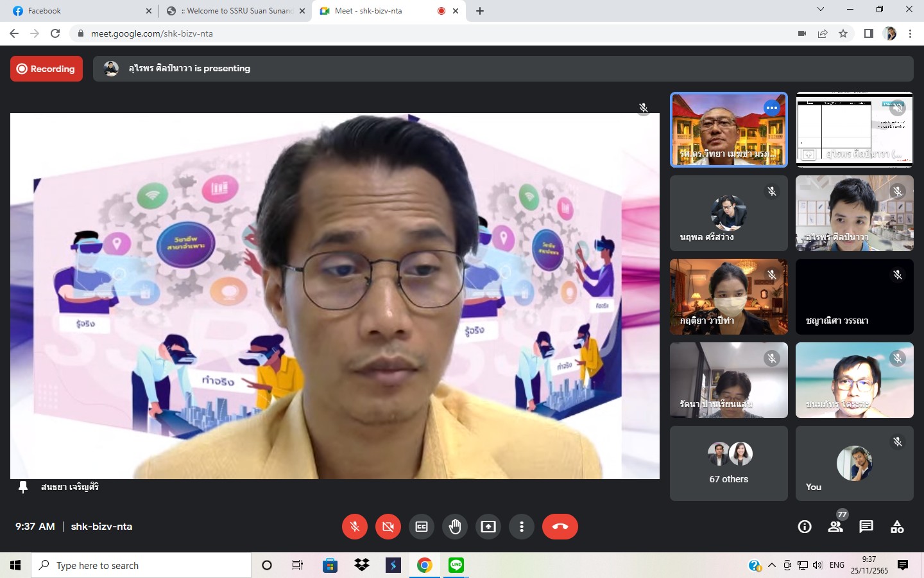
Task: Raise hand in the meeting
Action: coord(455,527)
